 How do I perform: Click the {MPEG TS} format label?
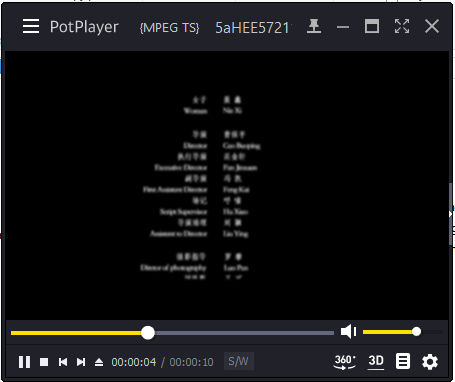(169, 28)
